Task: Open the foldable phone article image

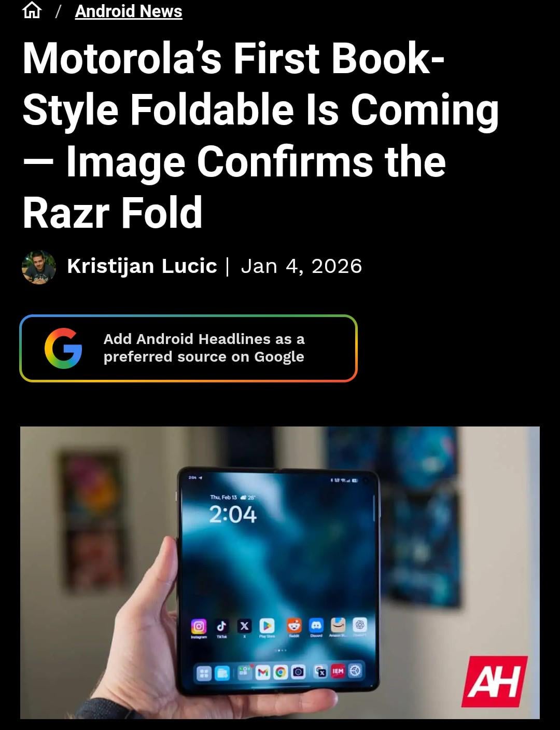Action: pos(280,573)
